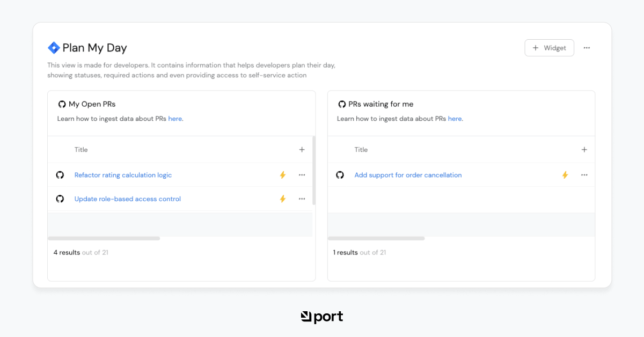The height and width of the screenshot is (337, 644).
Task: Click the Widget button to add a widget
Action: pyautogui.click(x=549, y=48)
